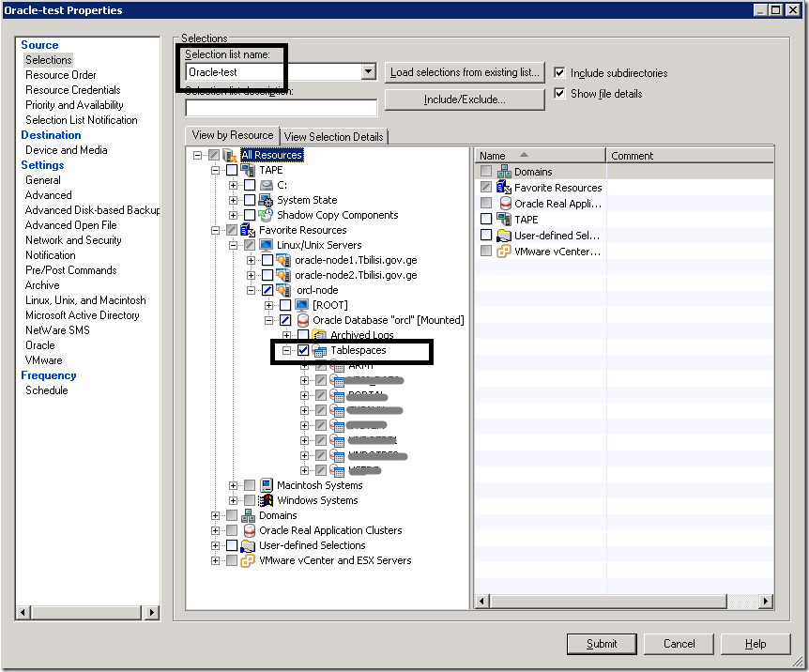Toggle Include subdirectories checkbox
809x672 pixels.
coord(560,73)
